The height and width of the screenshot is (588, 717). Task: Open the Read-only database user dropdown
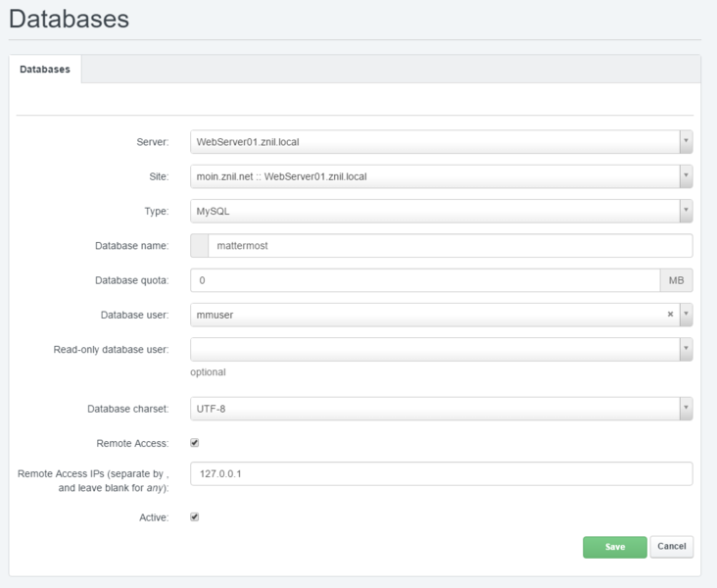pyautogui.click(x=441, y=349)
